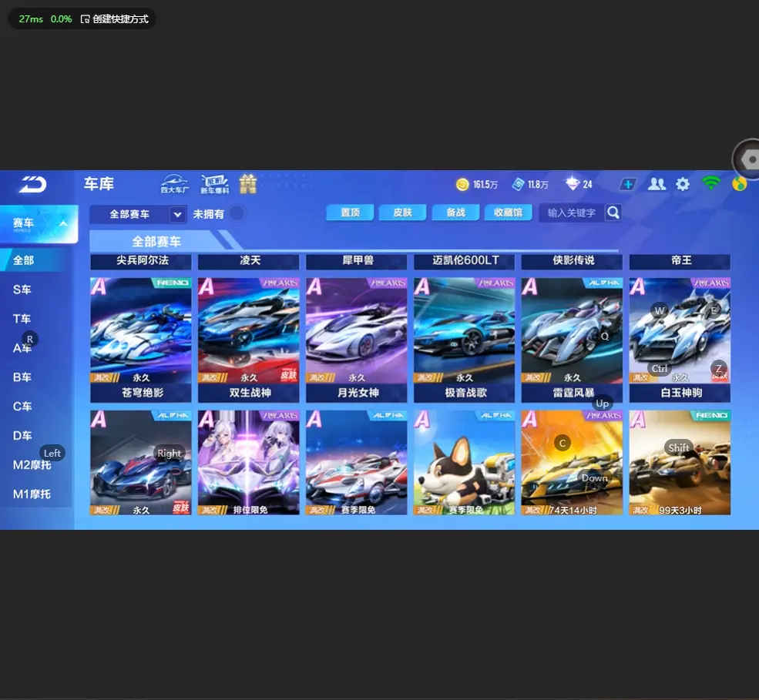Click the 置顶 pin-to-top button
The image size is (759, 700).
coord(350,213)
